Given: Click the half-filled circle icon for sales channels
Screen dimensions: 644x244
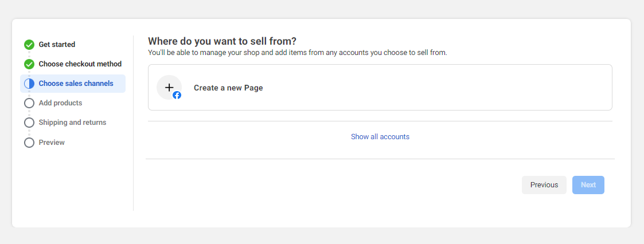Looking at the screenshot, I should (29, 84).
